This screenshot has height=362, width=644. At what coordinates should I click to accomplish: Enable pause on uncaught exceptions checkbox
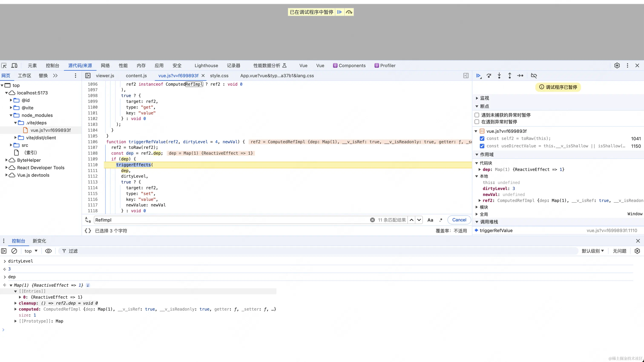click(477, 115)
